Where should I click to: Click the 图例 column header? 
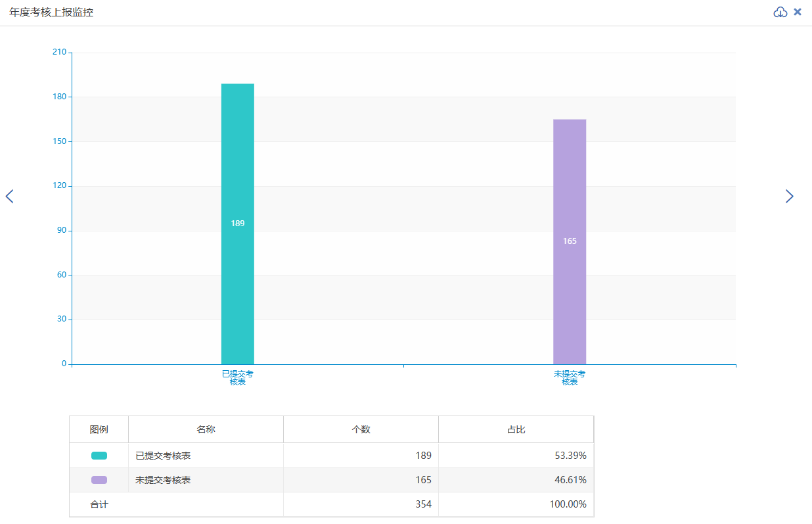[x=99, y=429]
